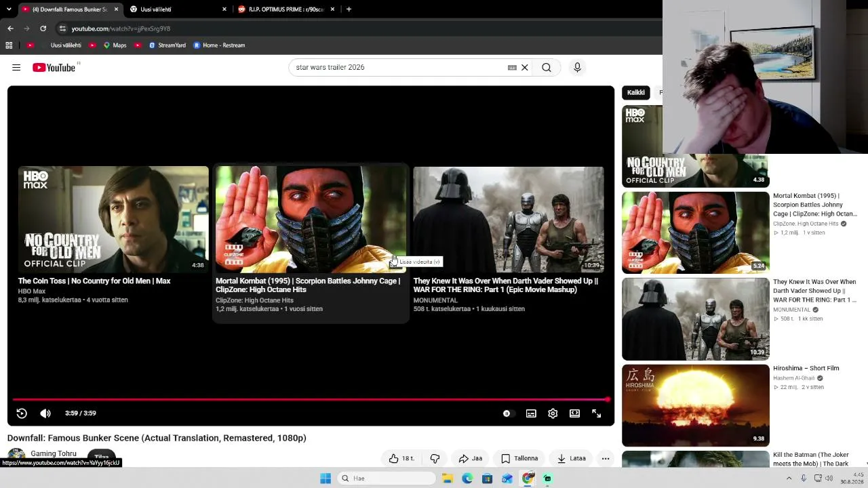The width and height of the screenshot is (868, 488).
Task: Expand the tab search dropdown arrow
Action: [x=8, y=9]
